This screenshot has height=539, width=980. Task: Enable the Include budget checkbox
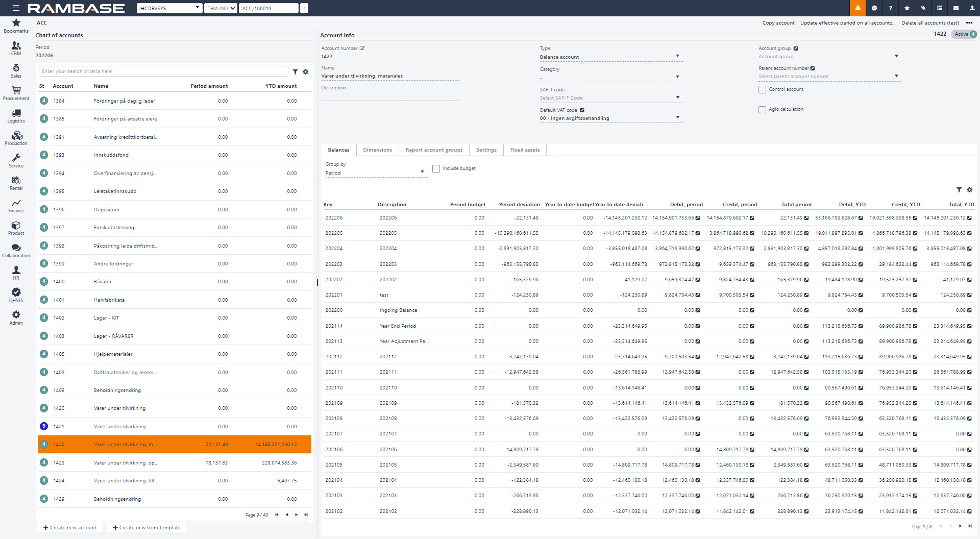coord(436,168)
